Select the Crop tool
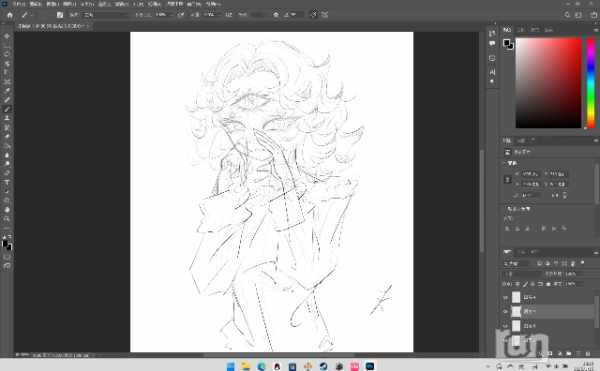The height and width of the screenshot is (371, 600). [7, 82]
